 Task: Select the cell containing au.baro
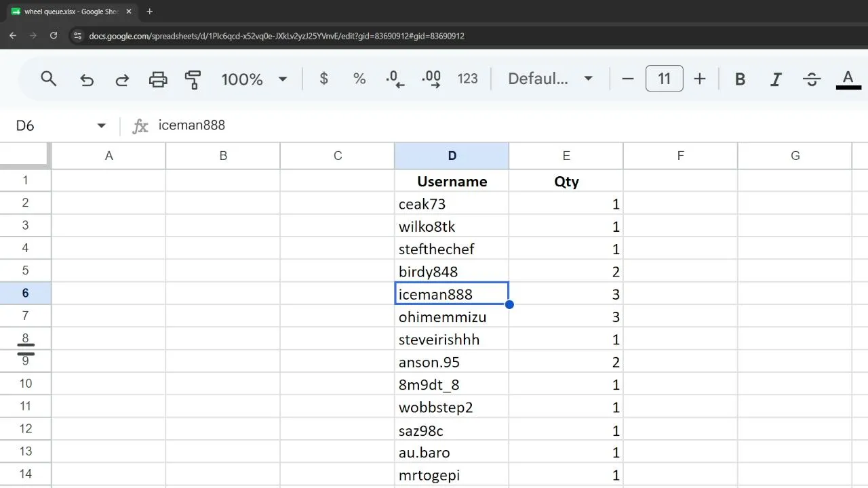click(x=452, y=452)
